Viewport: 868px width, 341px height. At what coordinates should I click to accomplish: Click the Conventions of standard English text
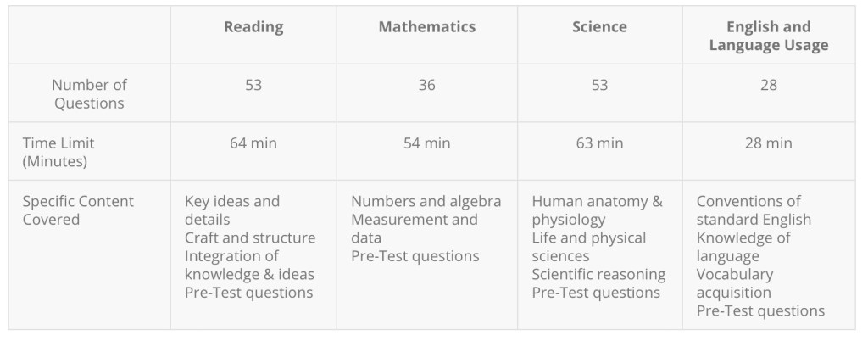coord(753,210)
